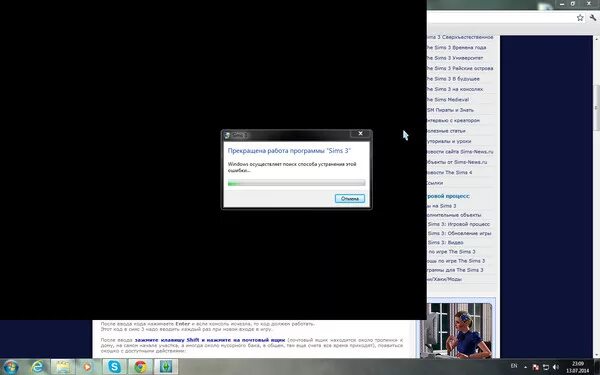Open the Sims 3 В будущее link

point(453,78)
